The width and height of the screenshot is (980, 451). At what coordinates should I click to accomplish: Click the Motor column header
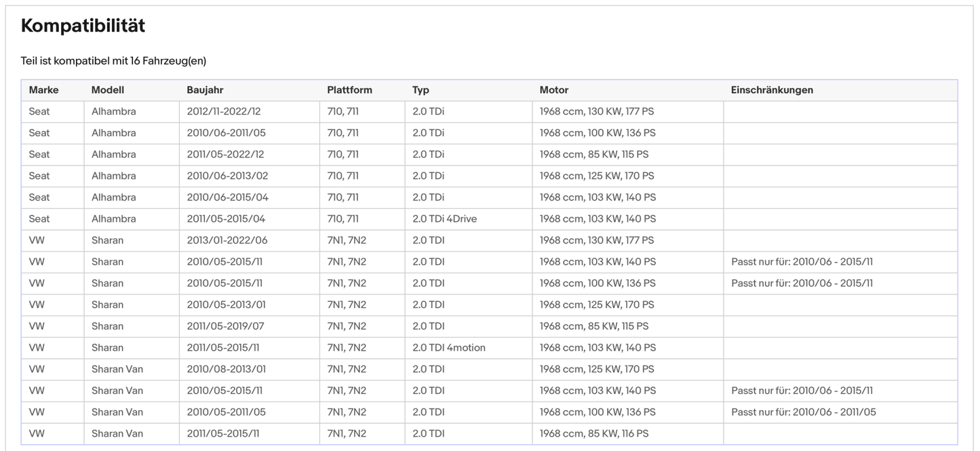coord(553,90)
